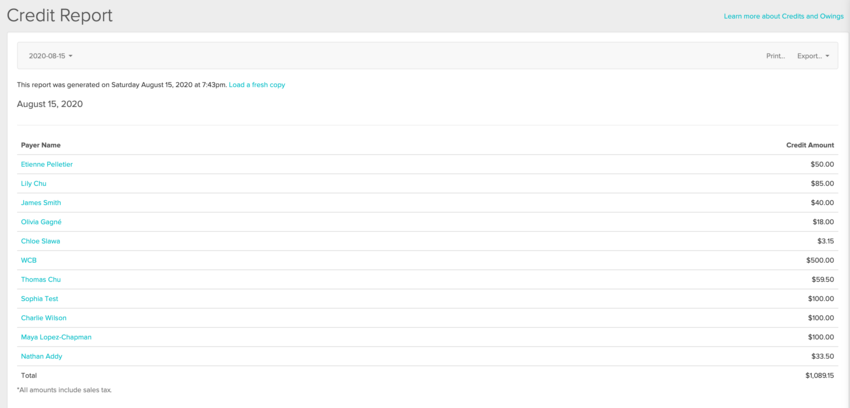
Task: Click on Olivia Gagné's name
Action: point(41,222)
